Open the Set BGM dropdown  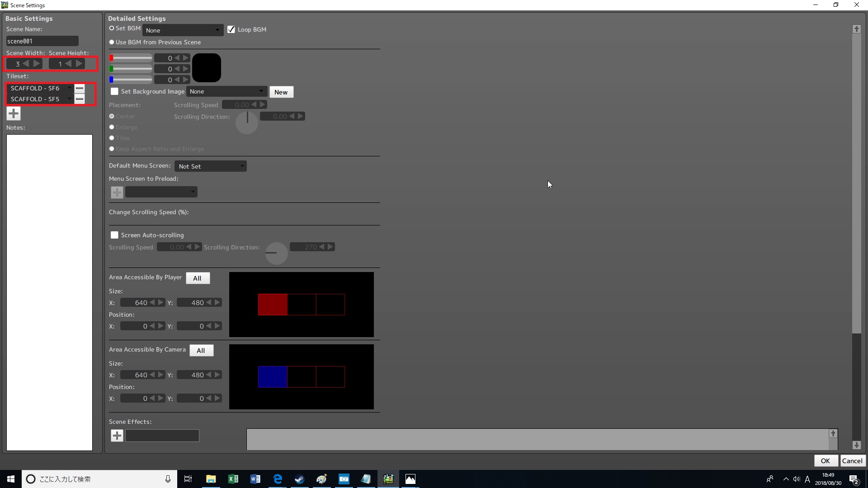click(183, 30)
